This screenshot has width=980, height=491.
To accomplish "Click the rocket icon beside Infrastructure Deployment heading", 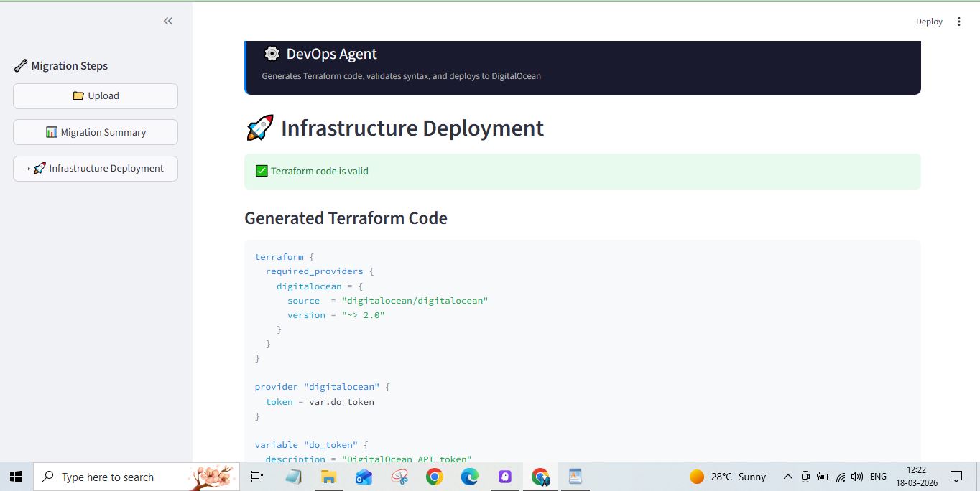I will pos(259,128).
